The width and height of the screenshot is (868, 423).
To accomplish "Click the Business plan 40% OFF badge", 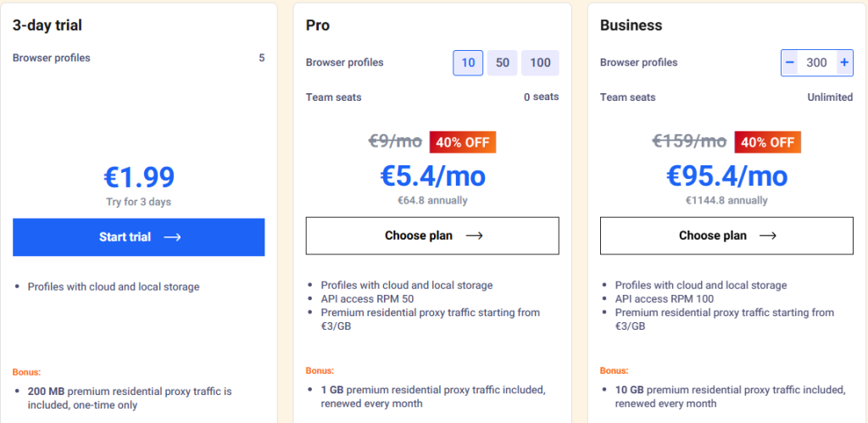I will coord(767,142).
